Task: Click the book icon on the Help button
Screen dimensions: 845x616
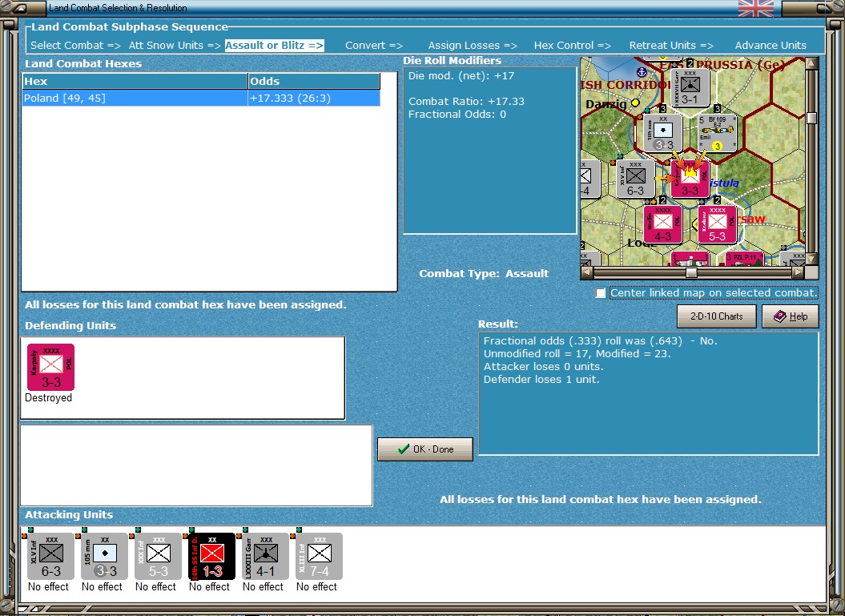Action: click(780, 316)
